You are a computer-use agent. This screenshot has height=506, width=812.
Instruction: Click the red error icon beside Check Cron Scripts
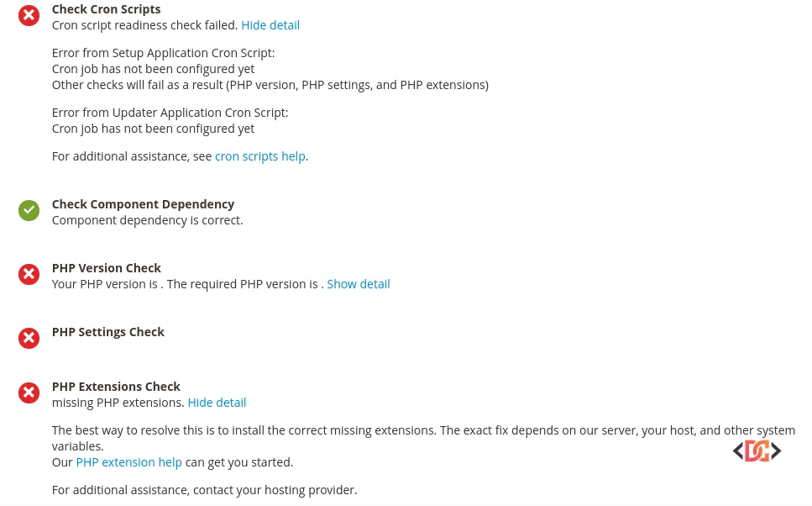click(29, 15)
